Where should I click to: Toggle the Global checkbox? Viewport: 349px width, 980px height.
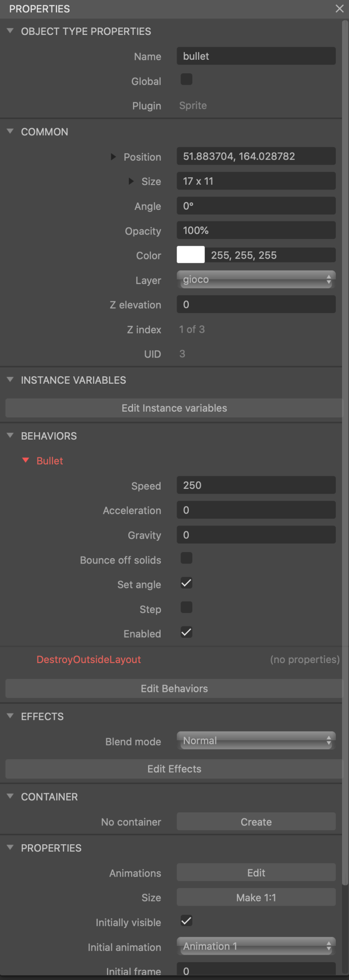(x=186, y=79)
